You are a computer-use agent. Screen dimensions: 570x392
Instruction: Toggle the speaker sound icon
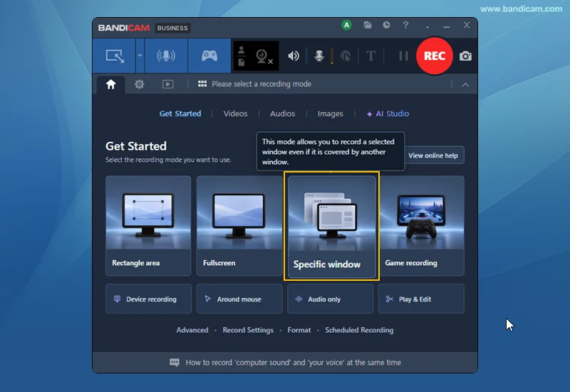tap(294, 56)
